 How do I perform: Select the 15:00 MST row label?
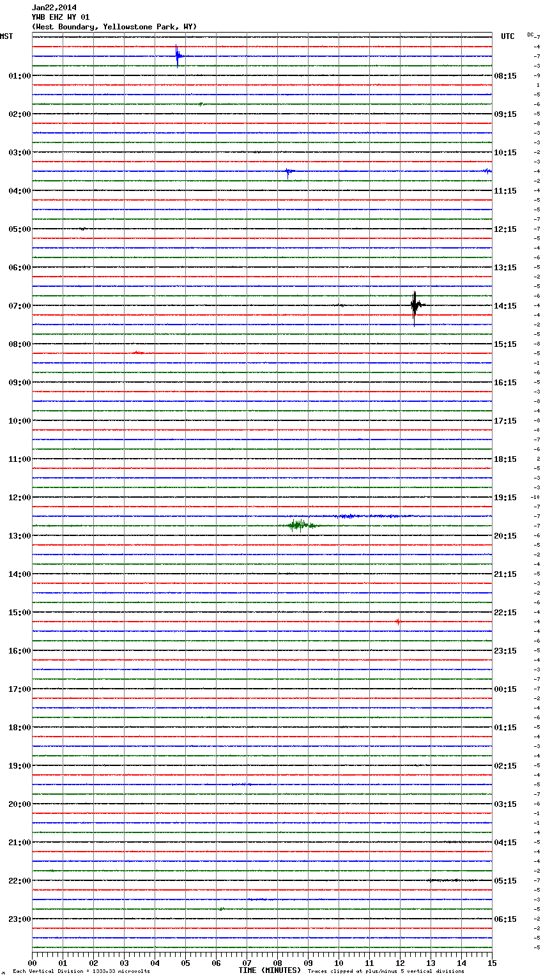[x=19, y=613]
